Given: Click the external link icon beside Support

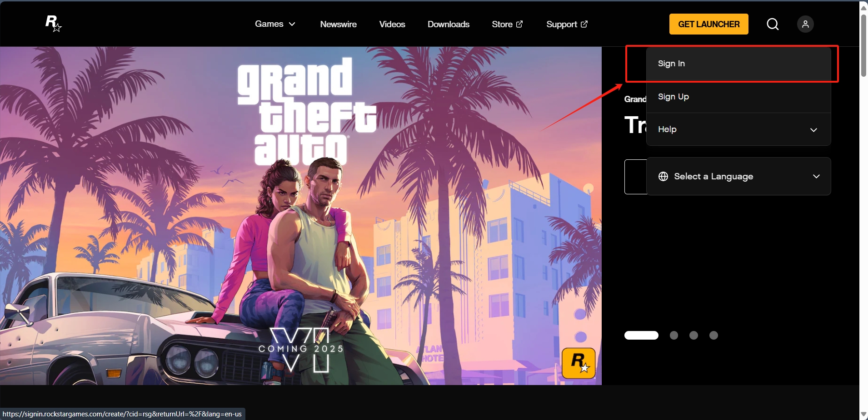Looking at the screenshot, I should (584, 24).
